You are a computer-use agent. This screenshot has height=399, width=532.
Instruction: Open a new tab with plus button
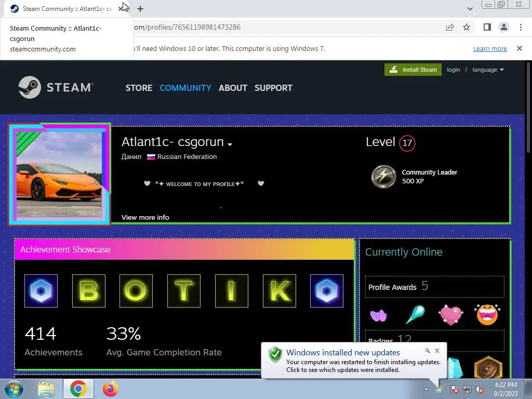click(140, 9)
